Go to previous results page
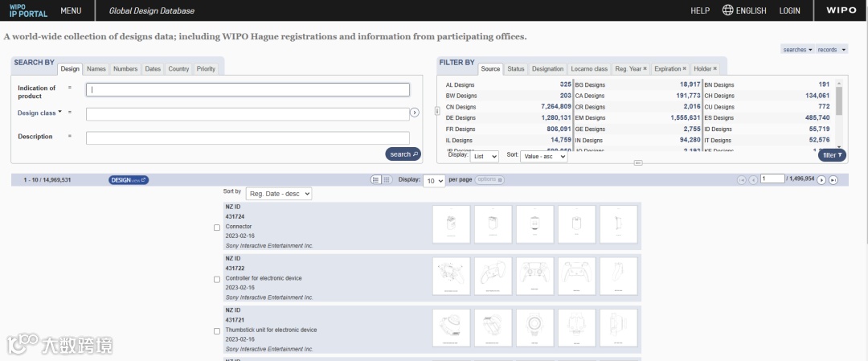Image resolution: width=868 pixels, height=361 pixels. coord(753,180)
